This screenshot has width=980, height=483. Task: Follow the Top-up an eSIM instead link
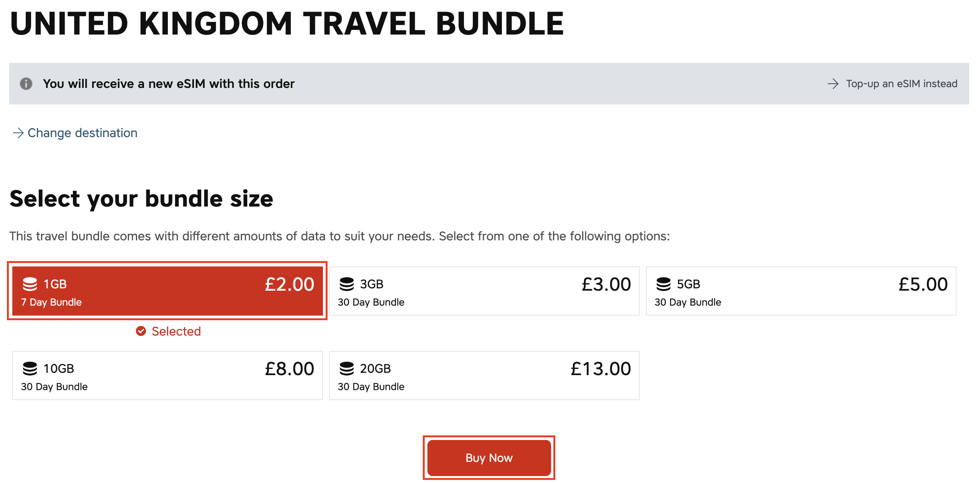click(901, 84)
